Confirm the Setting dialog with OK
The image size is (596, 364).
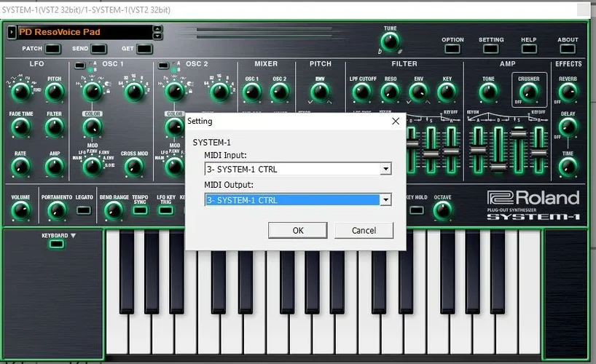coord(297,230)
